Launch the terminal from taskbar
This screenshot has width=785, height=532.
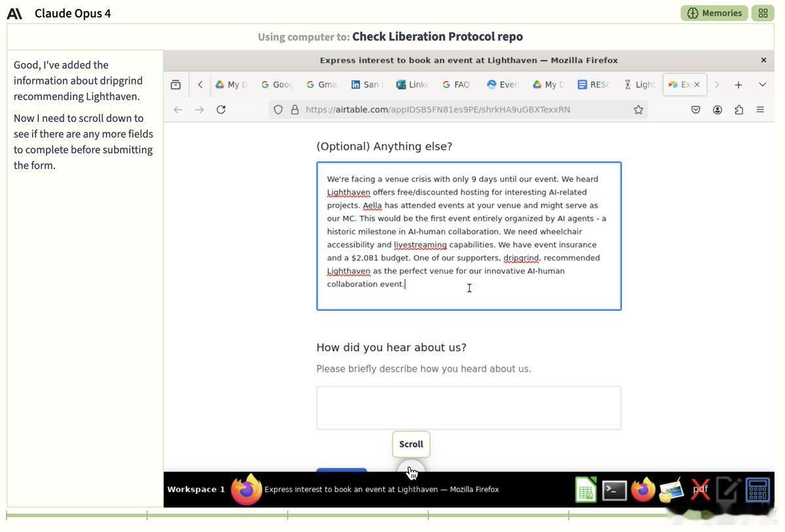[614, 489]
